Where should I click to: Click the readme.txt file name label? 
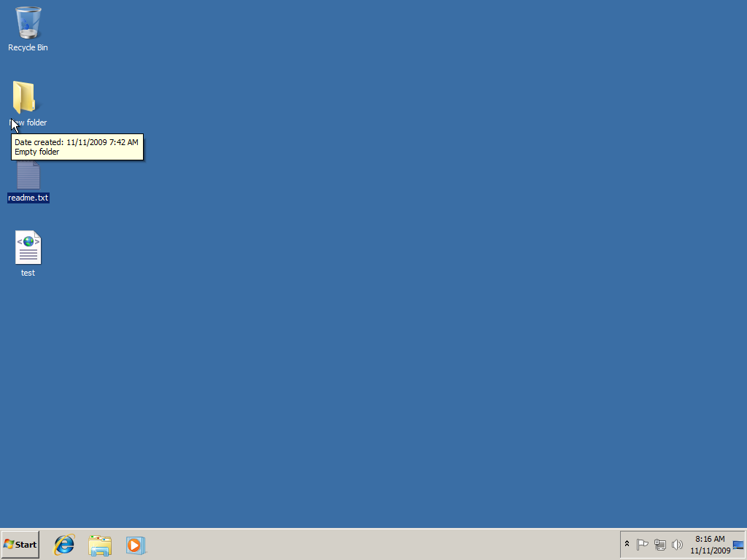click(x=28, y=198)
